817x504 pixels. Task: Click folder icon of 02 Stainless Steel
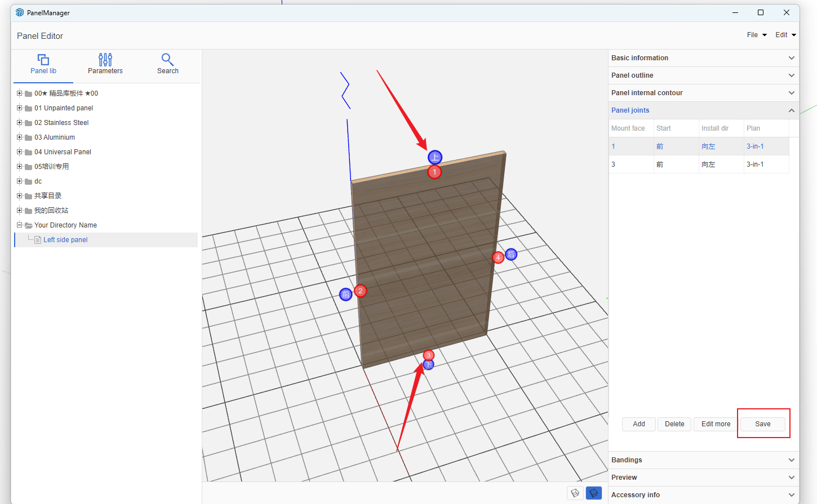click(28, 123)
